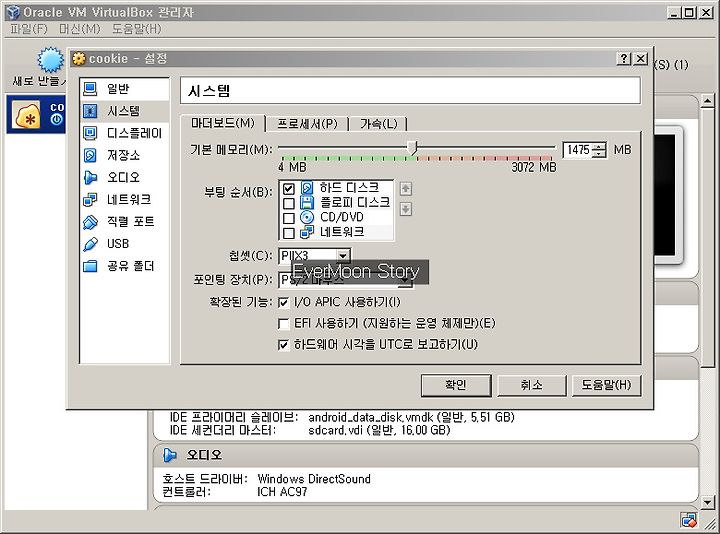The image size is (720, 534).
Task: Switch to the 가속(L) tab
Action: [x=378, y=124]
